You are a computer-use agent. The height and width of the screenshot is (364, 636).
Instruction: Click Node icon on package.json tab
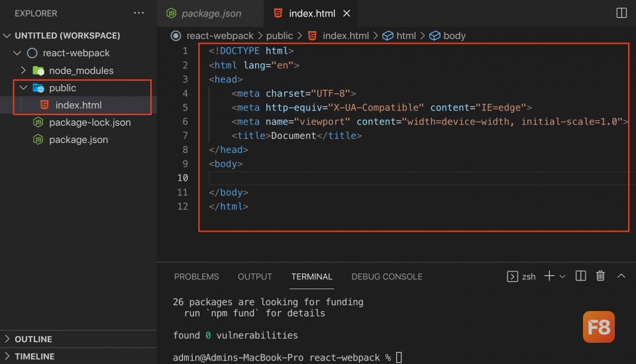click(x=171, y=13)
